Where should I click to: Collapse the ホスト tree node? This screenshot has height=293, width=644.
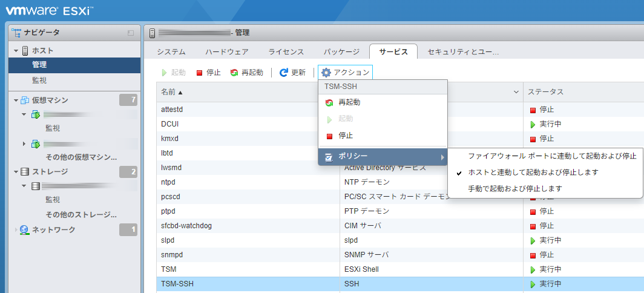coord(16,51)
